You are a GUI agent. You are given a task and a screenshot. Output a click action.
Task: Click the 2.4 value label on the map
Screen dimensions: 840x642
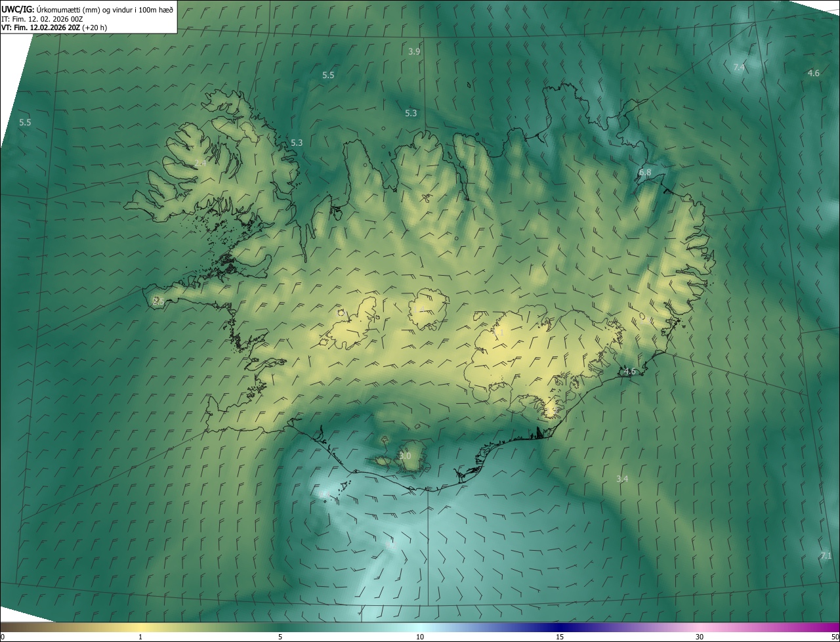click(200, 163)
